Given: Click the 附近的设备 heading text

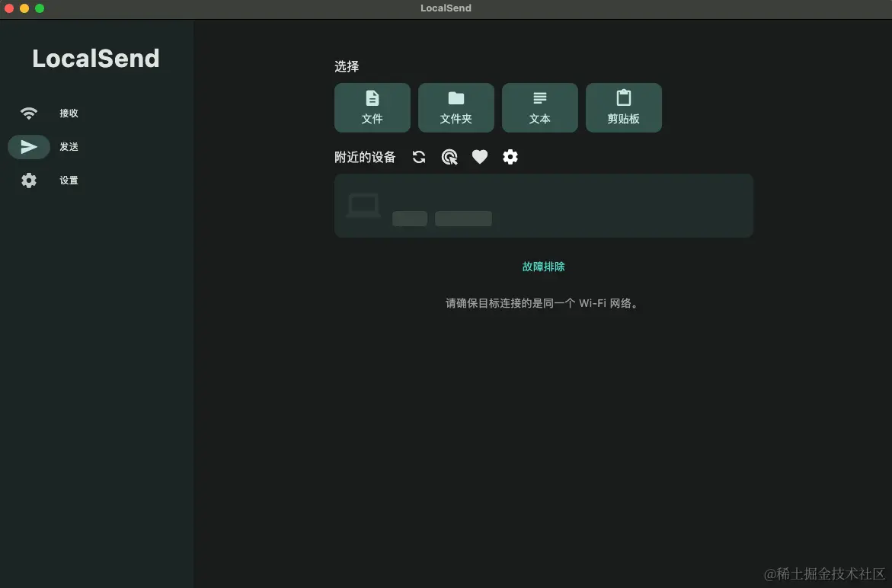Looking at the screenshot, I should 365,157.
